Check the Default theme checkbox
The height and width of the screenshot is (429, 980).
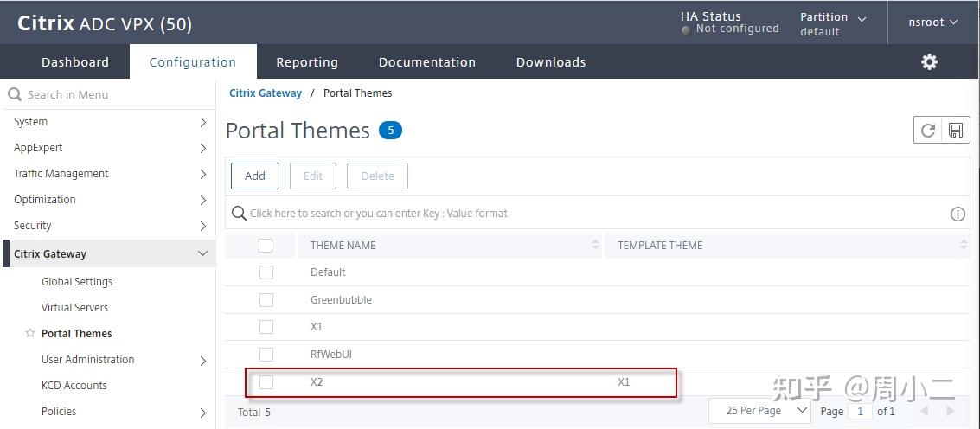click(266, 272)
